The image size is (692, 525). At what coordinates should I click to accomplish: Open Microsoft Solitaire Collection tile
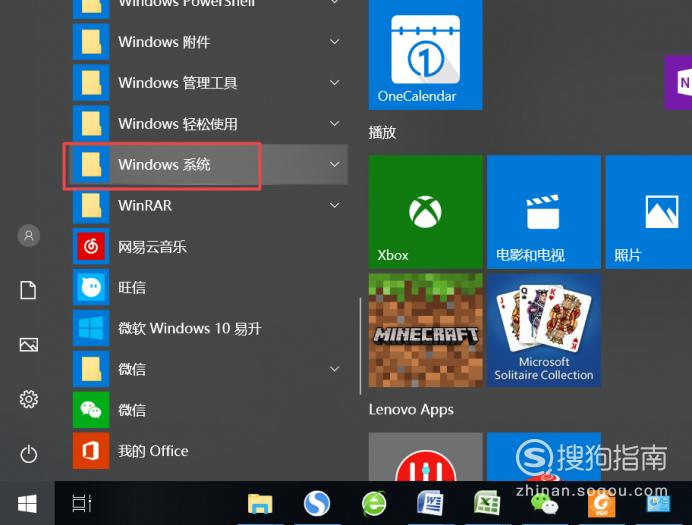544,330
